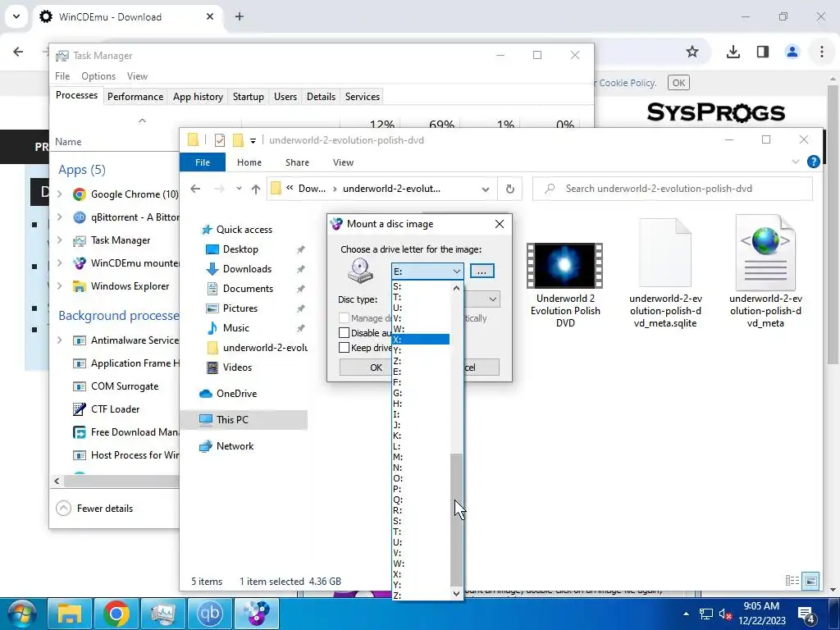Choose highlighted X: drive letter
Image resolution: width=840 pixels, height=630 pixels.
421,340
